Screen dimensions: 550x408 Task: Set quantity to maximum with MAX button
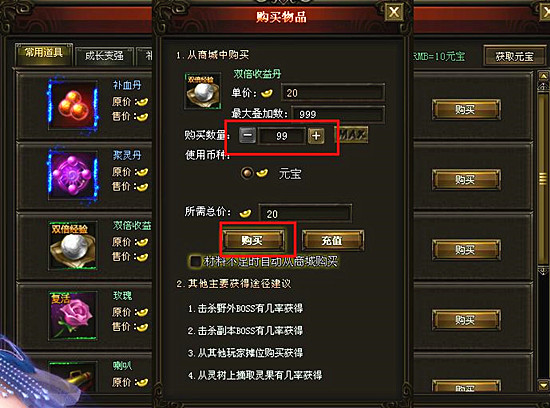353,135
